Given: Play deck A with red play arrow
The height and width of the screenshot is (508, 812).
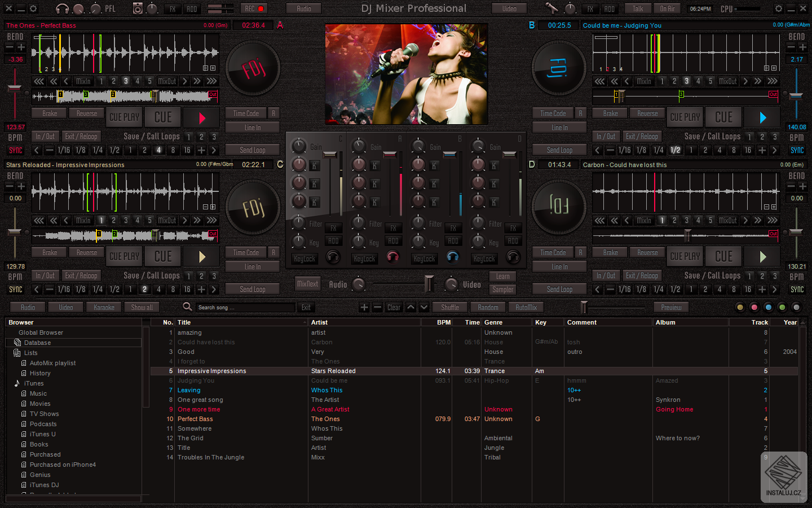Looking at the screenshot, I should click(202, 117).
